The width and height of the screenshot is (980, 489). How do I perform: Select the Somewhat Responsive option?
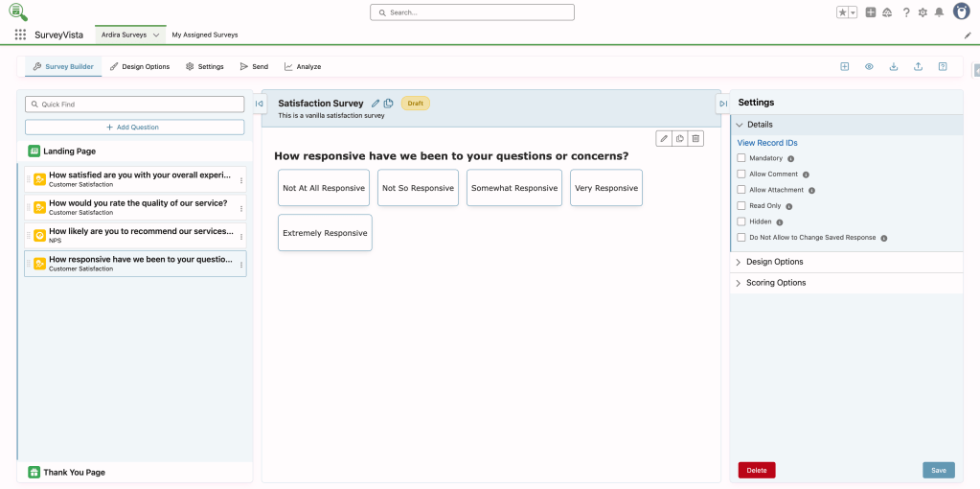click(x=514, y=188)
